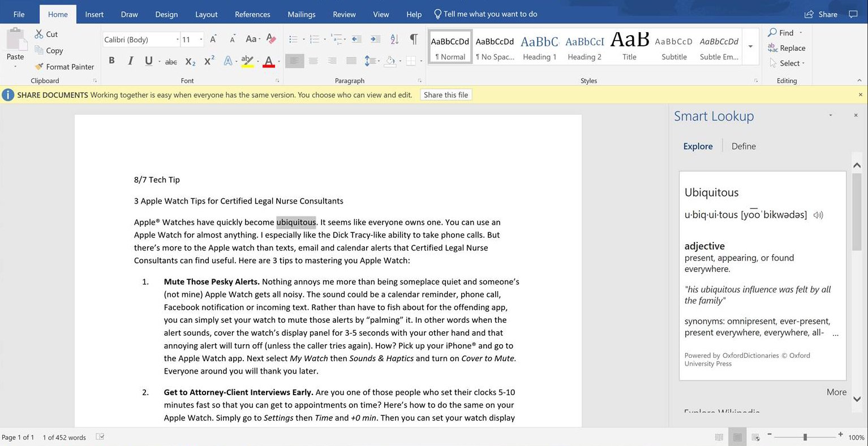The height and width of the screenshot is (446, 868).
Task: Apply subscript formatting
Action: pos(191,61)
